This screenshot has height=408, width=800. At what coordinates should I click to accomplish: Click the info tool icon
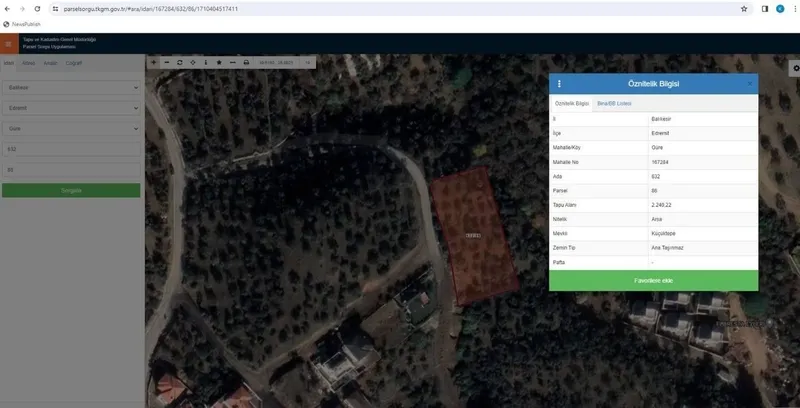click(x=206, y=62)
